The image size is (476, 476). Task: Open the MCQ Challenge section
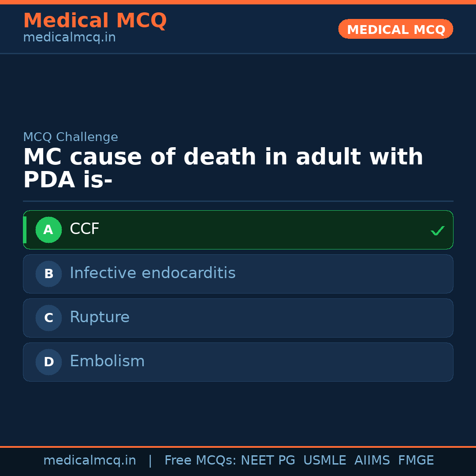click(71, 137)
